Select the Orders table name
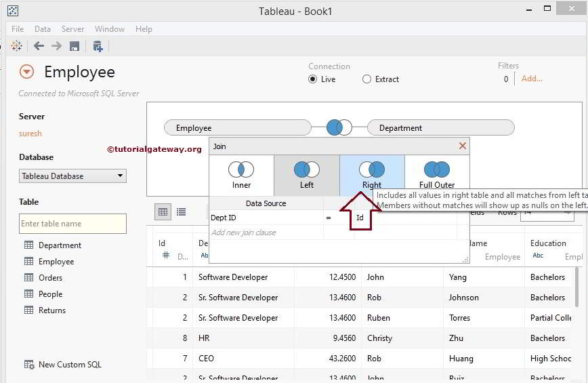 tap(51, 278)
